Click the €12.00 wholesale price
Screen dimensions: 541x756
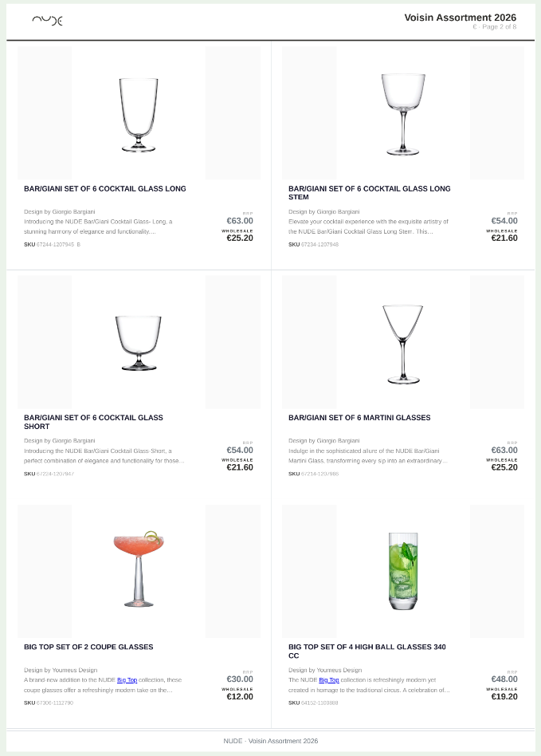pos(240,697)
